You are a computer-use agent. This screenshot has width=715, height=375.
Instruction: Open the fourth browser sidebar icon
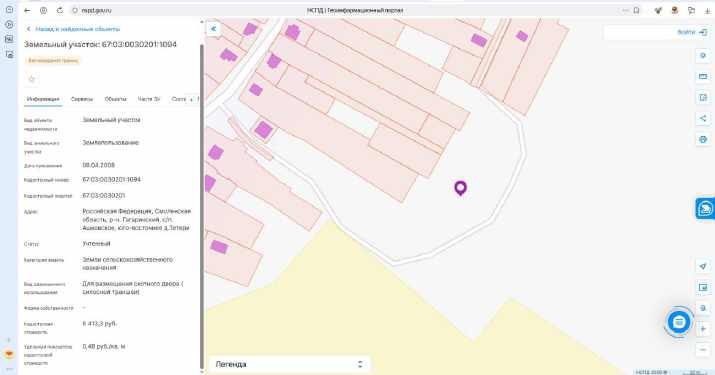pyautogui.click(x=9, y=55)
